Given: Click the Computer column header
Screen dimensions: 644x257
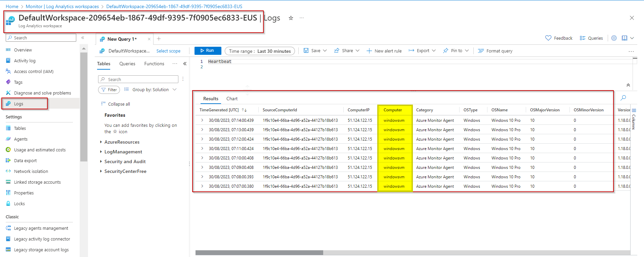Looking at the screenshot, I should (x=393, y=110).
